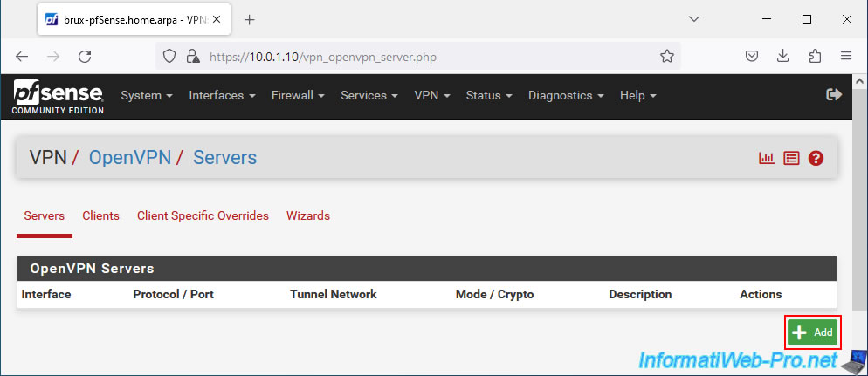868x376 pixels.
Task: Open the extensions puzzle icon
Action: tap(815, 56)
